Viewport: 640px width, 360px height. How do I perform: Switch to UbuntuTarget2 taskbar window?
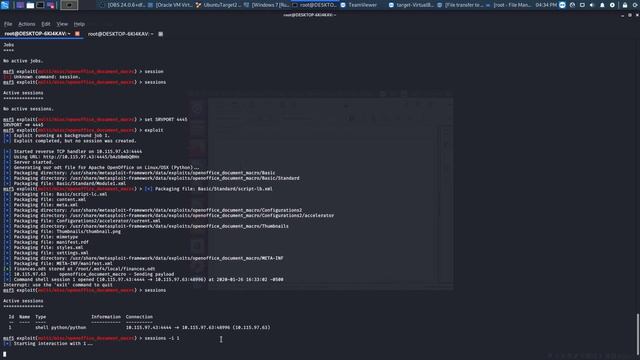coord(219,5)
